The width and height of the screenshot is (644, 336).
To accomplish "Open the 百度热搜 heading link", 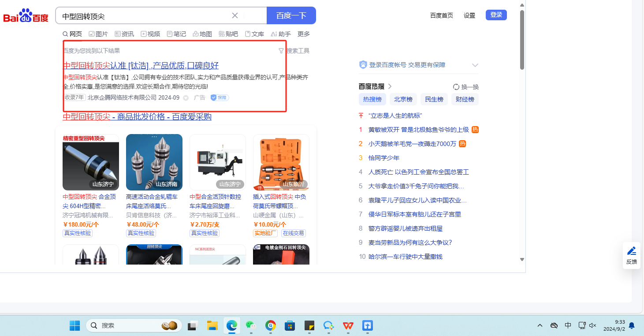I will pyautogui.click(x=376, y=86).
